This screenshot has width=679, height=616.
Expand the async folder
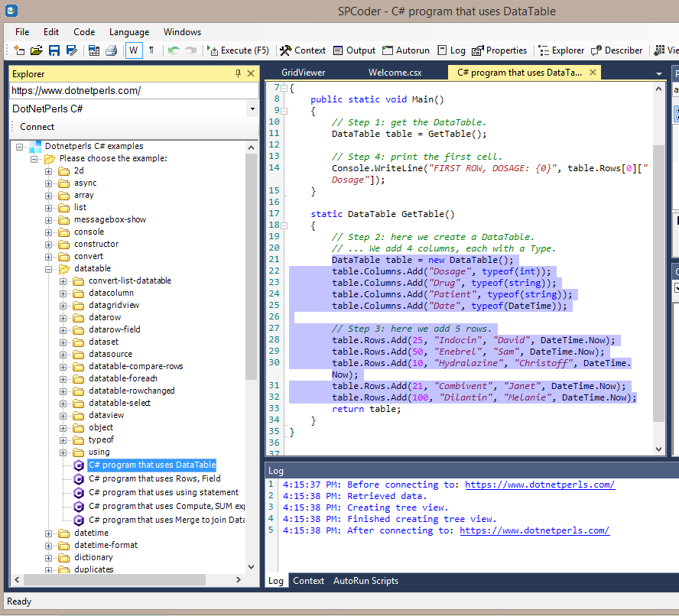pos(48,183)
